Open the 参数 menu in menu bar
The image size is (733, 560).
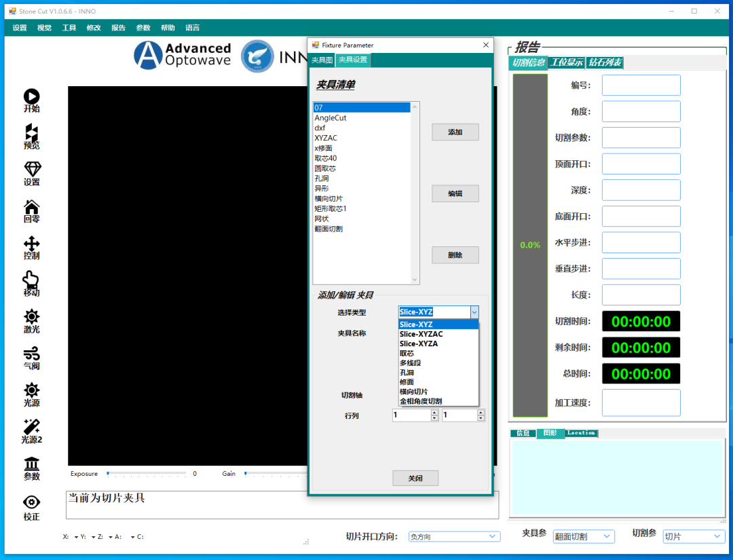pos(143,28)
